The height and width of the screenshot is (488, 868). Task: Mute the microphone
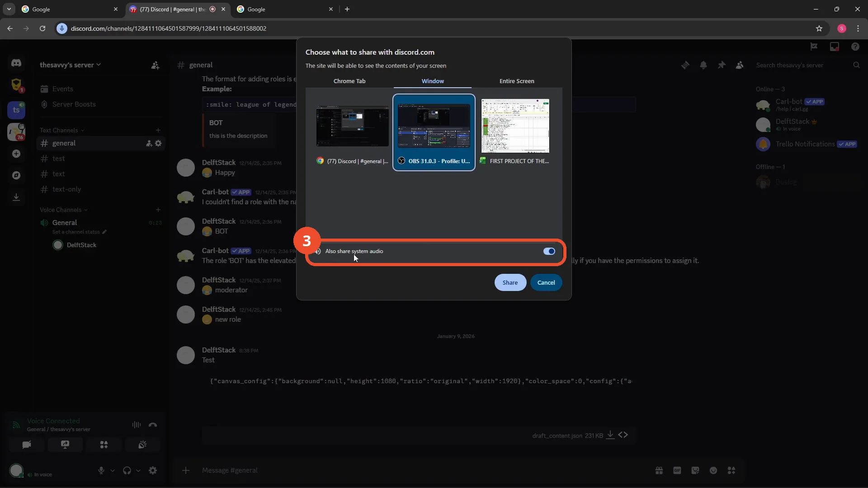pos(101,470)
